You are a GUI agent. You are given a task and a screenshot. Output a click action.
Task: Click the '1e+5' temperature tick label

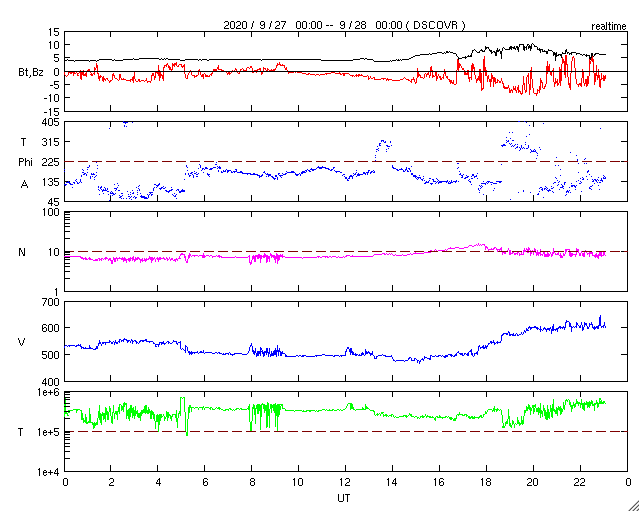pyautogui.click(x=50, y=432)
